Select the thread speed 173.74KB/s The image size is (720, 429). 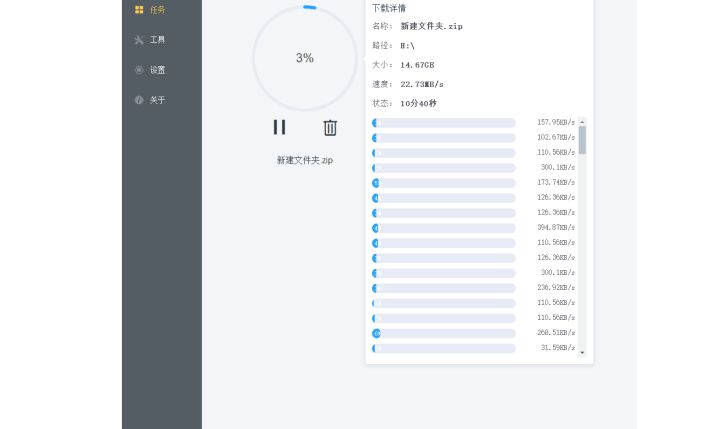coord(556,182)
